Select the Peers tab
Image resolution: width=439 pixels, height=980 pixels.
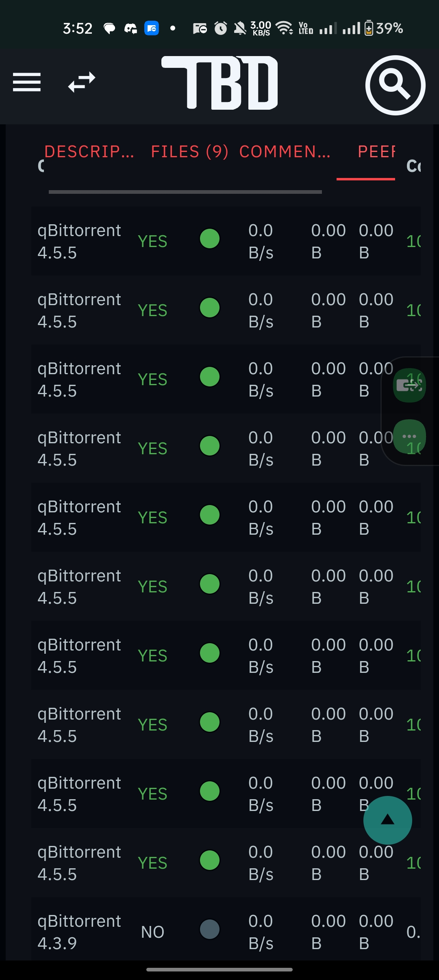(x=376, y=152)
